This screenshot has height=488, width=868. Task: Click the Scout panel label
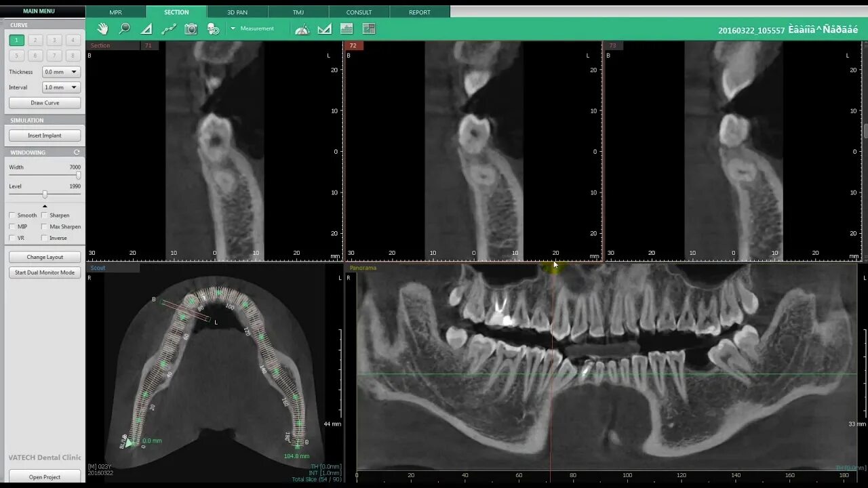pyautogui.click(x=98, y=268)
